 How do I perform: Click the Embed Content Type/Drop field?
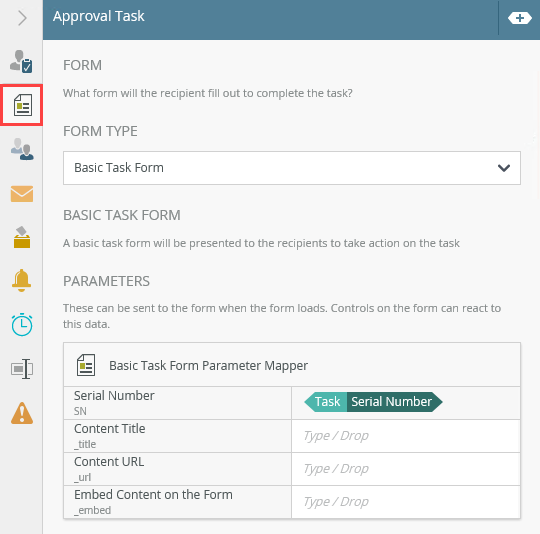pyautogui.click(x=406, y=502)
